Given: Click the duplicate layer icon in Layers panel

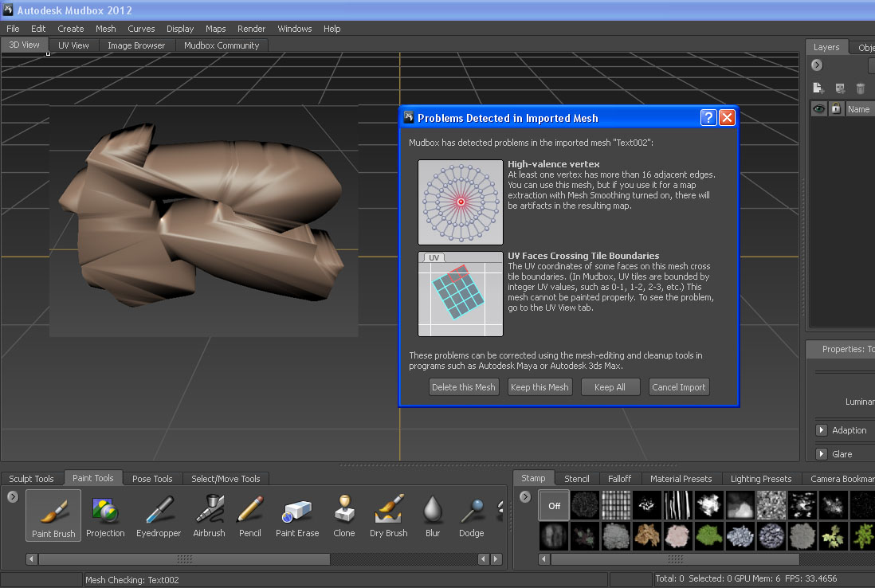Looking at the screenshot, I should 840,88.
